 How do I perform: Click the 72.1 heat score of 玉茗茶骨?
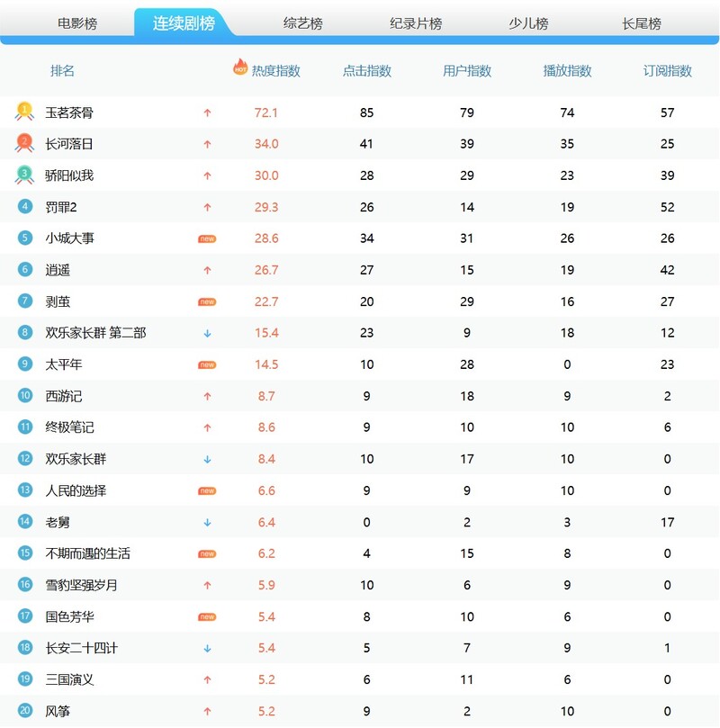point(266,112)
